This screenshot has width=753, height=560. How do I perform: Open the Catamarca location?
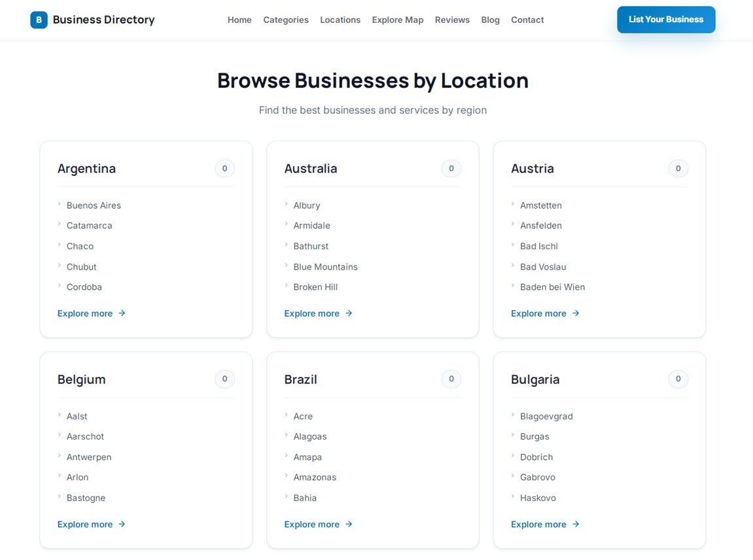90,225
